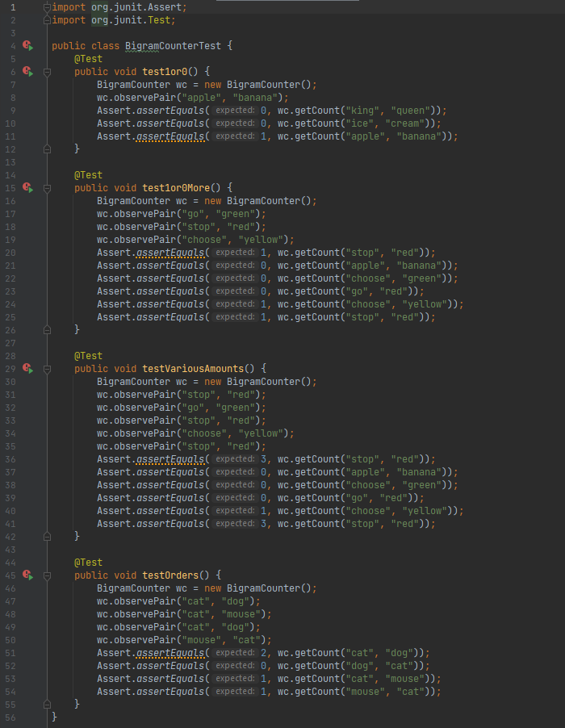Click the fold end marker at line 55
Screen dimensions: 565x728
47,705
